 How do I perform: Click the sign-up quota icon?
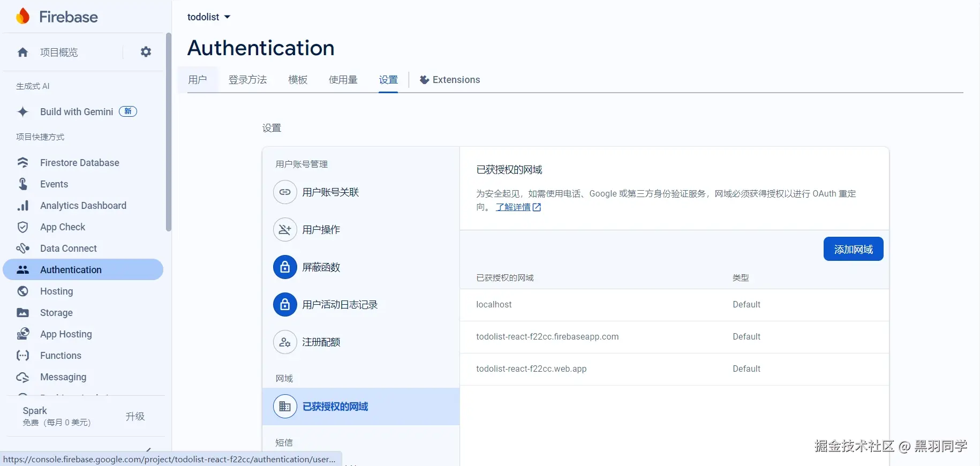285,342
